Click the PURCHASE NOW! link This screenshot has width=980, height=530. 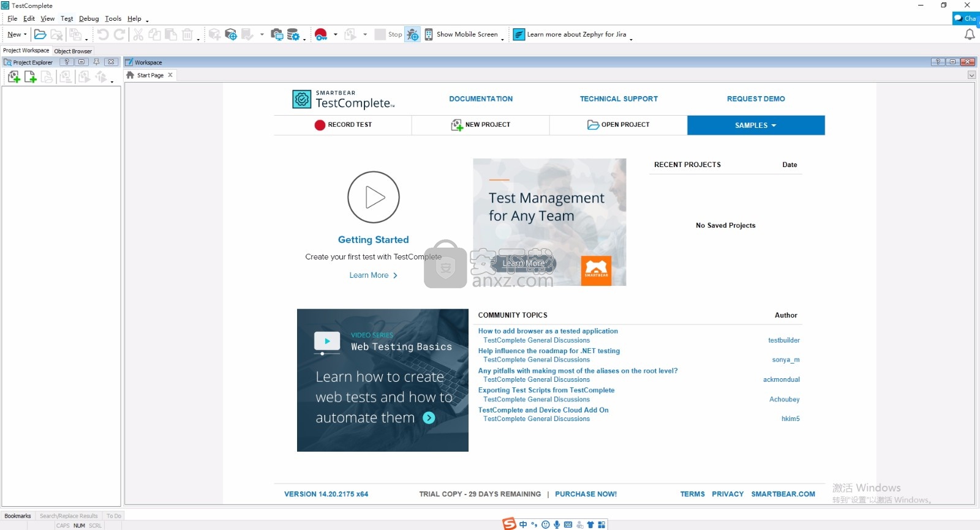pyautogui.click(x=586, y=494)
